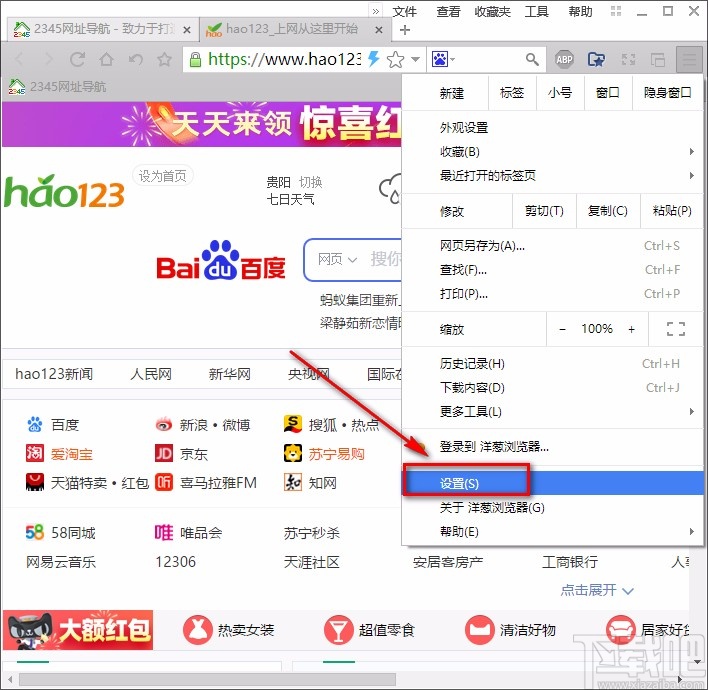
Task: Expand the menu bar overflow chevron
Action: 376,11
